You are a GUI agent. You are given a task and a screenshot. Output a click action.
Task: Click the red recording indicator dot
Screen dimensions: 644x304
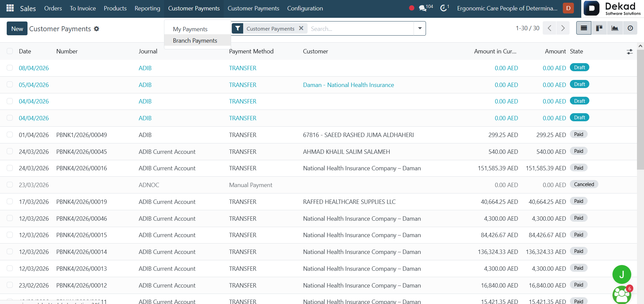pos(412,8)
